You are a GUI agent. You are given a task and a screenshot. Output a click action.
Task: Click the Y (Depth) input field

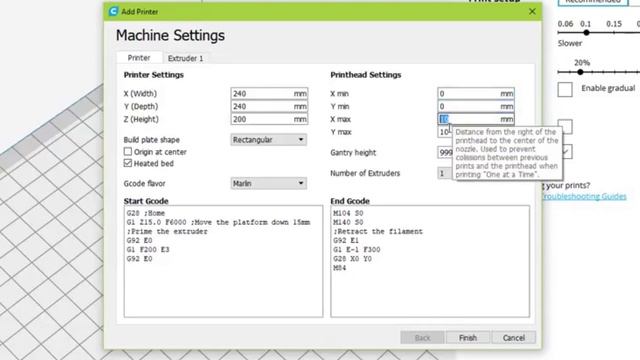(269, 106)
